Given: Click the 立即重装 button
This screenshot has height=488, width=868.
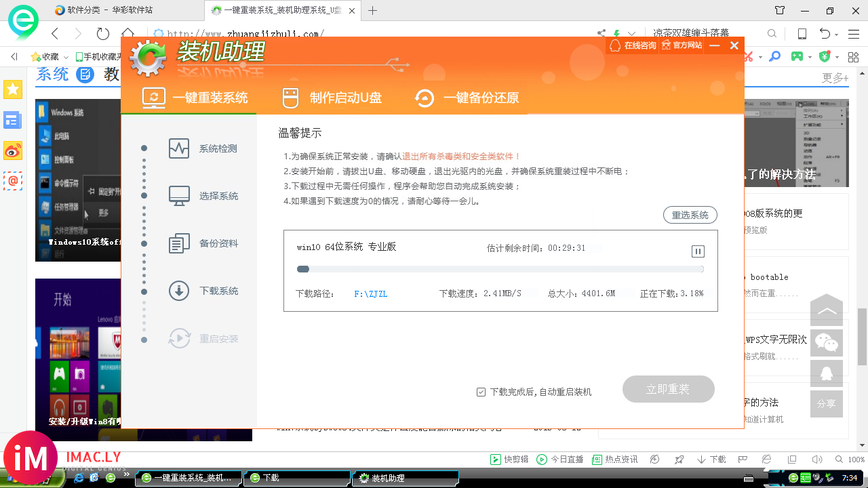Looking at the screenshot, I should pos(669,389).
